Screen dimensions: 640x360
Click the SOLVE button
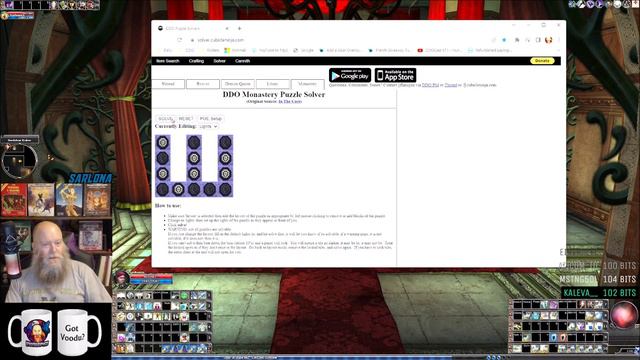(166, 119)
